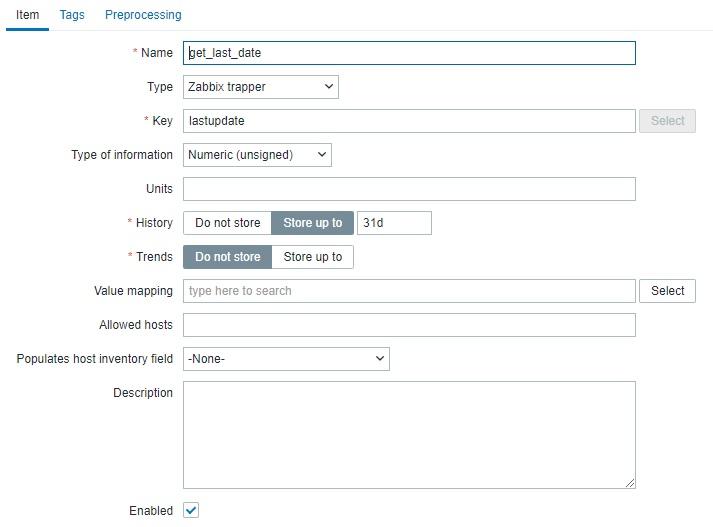Open the Preprocessing tab

[x=143, y=15]
